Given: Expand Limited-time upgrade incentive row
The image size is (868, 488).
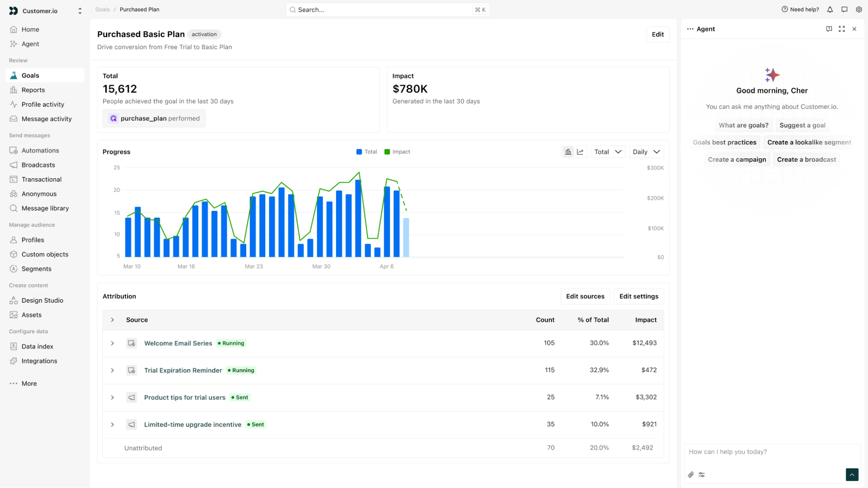Looking at the screenshot, I should 112,425.
